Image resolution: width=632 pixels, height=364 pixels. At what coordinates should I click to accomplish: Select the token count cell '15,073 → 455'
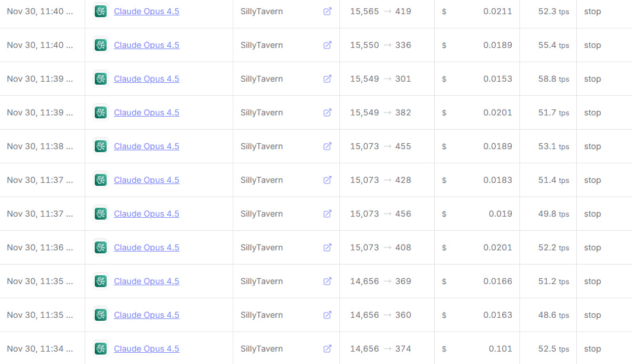[x=380, y=146]
